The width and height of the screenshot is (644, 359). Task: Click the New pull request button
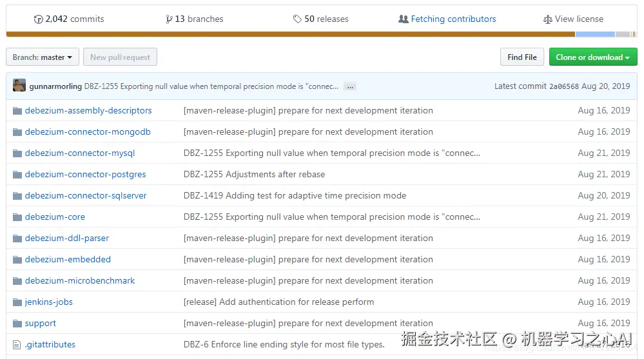(120, 57)
